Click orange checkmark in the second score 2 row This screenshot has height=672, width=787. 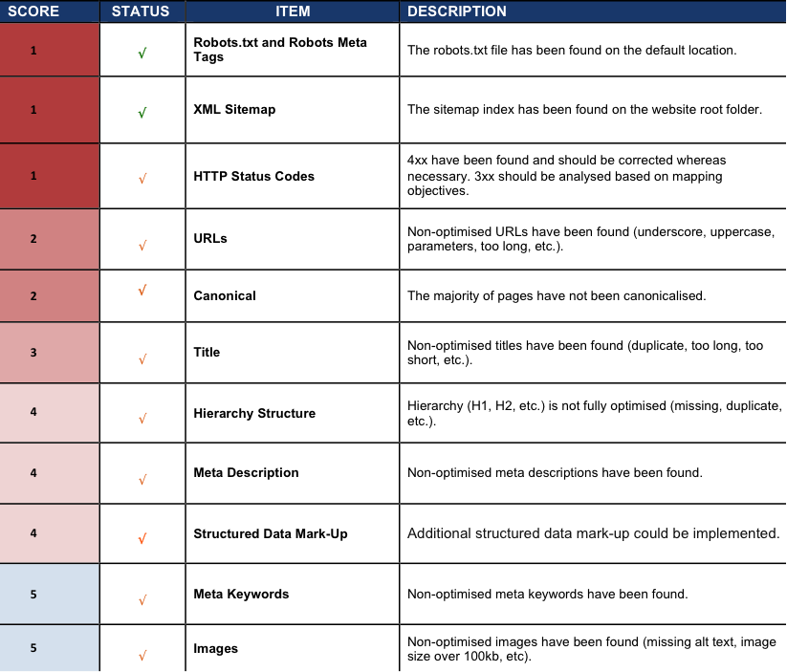(x=142, y=290)
